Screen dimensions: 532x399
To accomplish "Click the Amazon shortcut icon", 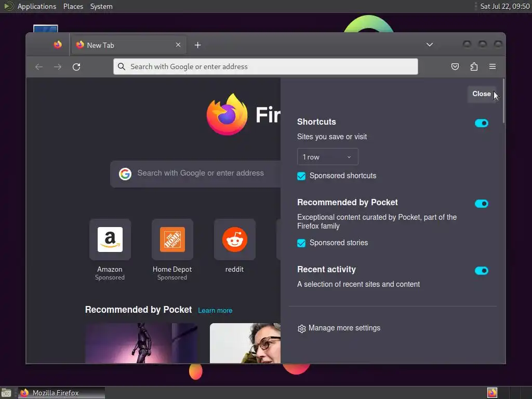I will pos(110,240).
